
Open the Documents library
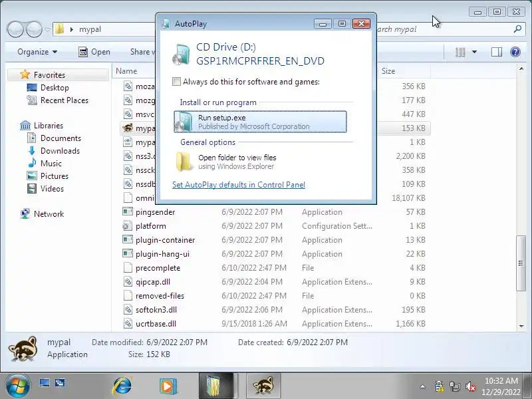61,138
